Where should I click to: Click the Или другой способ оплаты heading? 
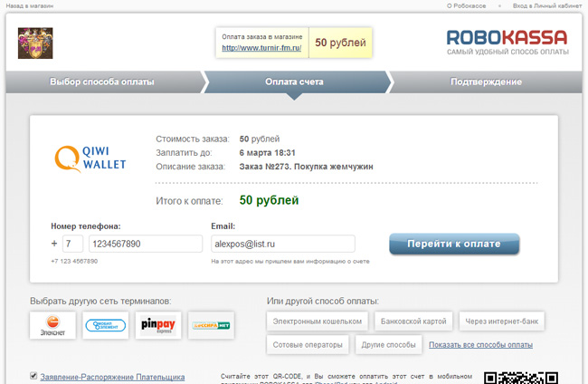[x=323, y=301]
